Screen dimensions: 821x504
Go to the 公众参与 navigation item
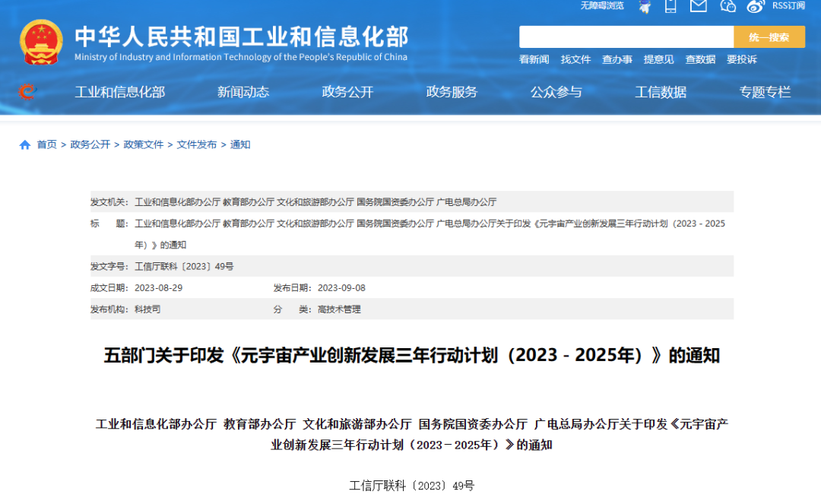[556, 92]
